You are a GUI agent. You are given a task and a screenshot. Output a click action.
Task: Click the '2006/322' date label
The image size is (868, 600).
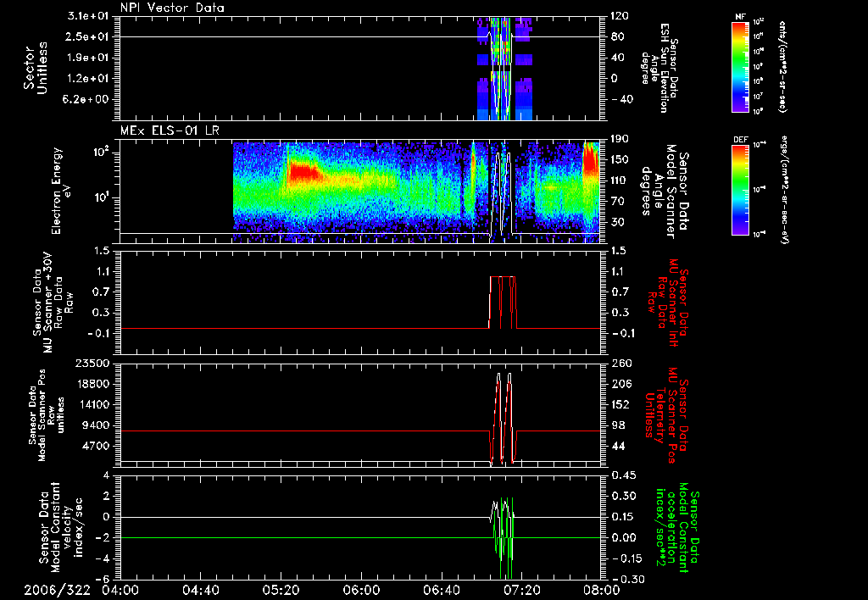[x=57, y=590]
